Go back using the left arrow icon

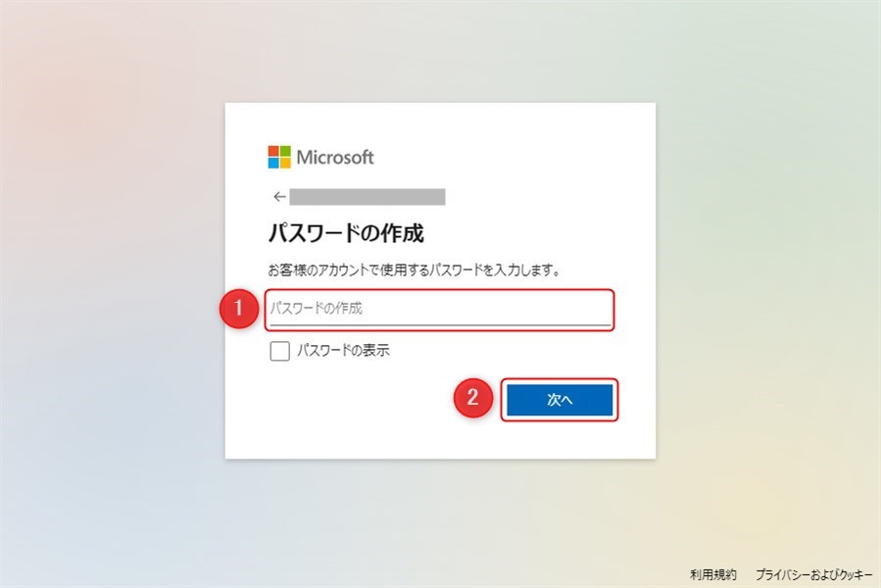(x=279, y=197)
